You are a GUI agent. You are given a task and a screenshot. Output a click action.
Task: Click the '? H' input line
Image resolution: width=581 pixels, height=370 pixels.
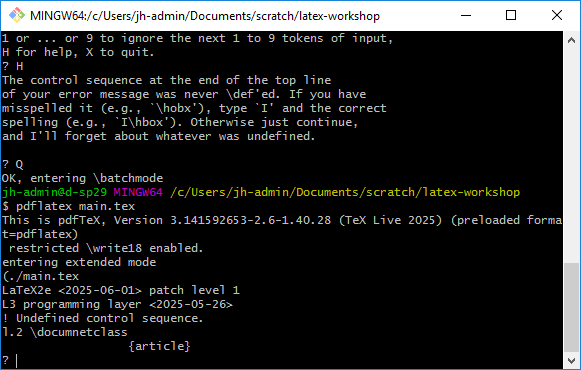(13, 66)
